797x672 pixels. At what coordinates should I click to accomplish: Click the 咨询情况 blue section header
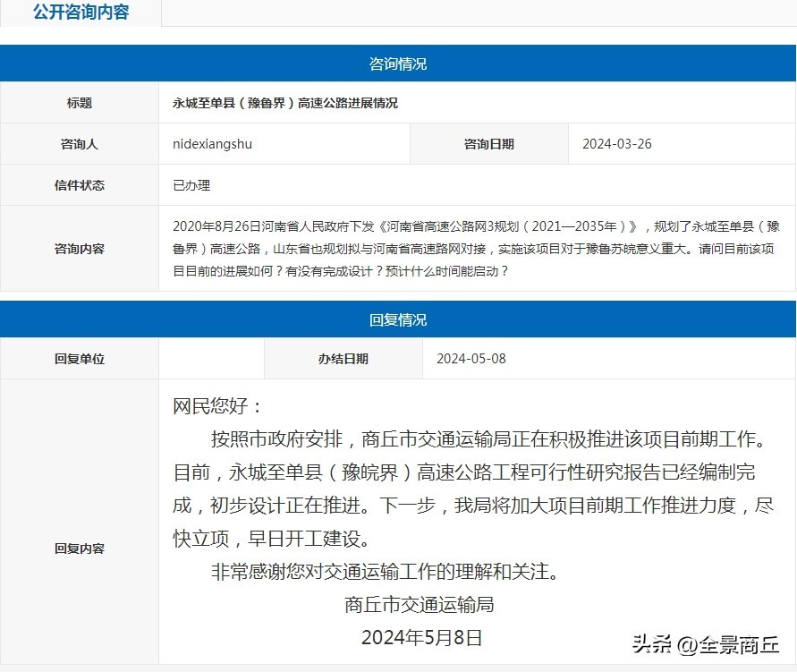point(398,64)
